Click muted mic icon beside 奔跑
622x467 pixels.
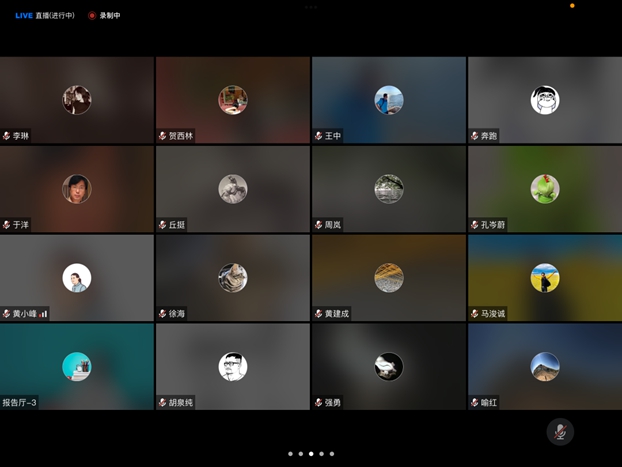click(474, 136)
